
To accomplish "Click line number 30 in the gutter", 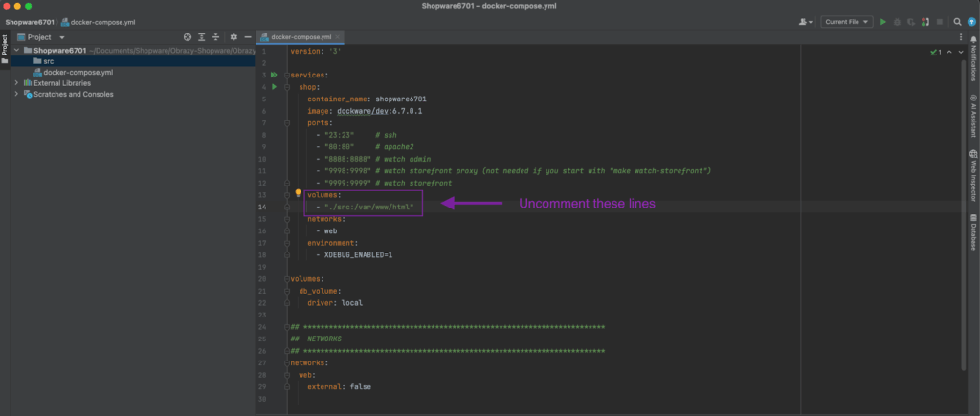I will pos(262,399).
